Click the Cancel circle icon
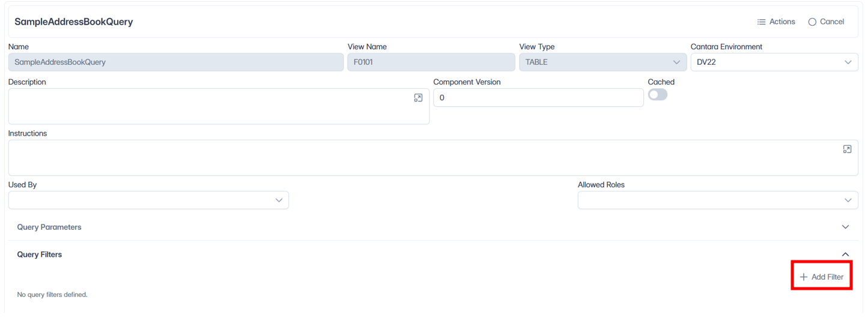Image resolution: width=868 pixels, height=318 pixels. coord(812,22)
